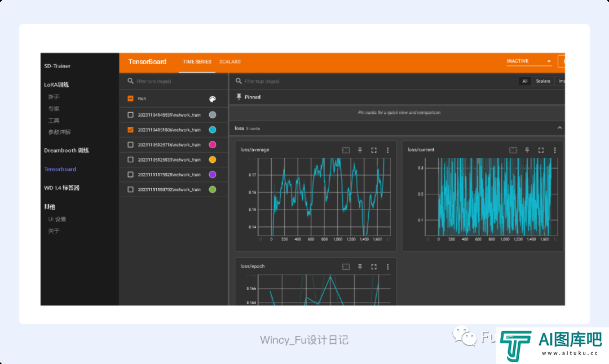Open UI 设置 in sidebar
The width and height of the screenshot is (609, 364).
coord(57,219)
